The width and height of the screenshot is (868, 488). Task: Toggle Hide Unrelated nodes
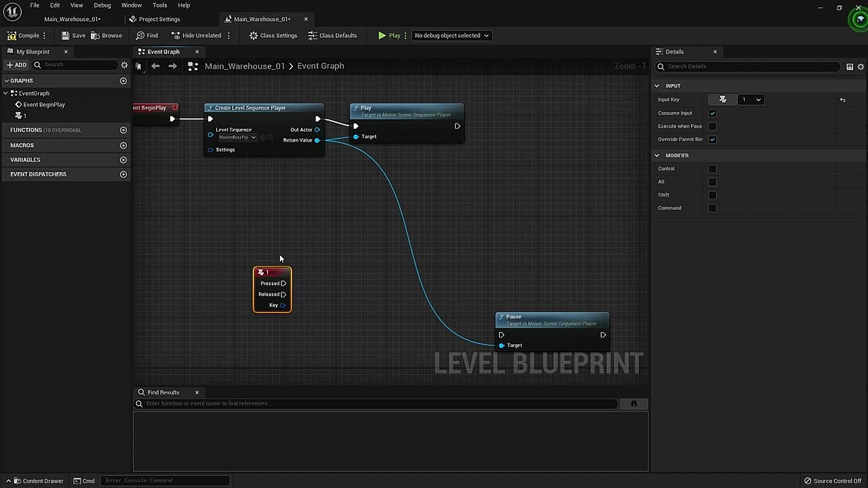[196, 35]
